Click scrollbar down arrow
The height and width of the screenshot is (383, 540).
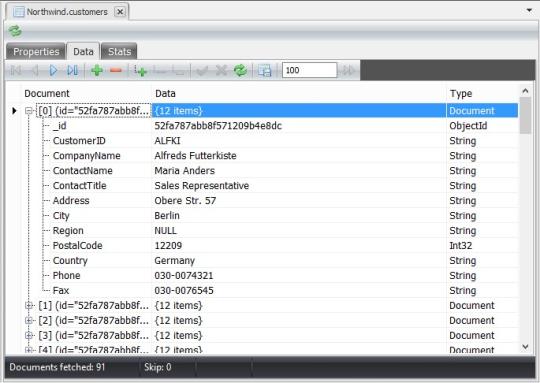(525, 347)
